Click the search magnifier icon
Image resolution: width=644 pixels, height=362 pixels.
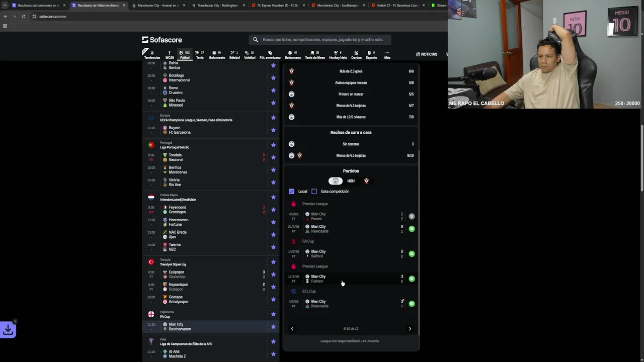point(256,40)
